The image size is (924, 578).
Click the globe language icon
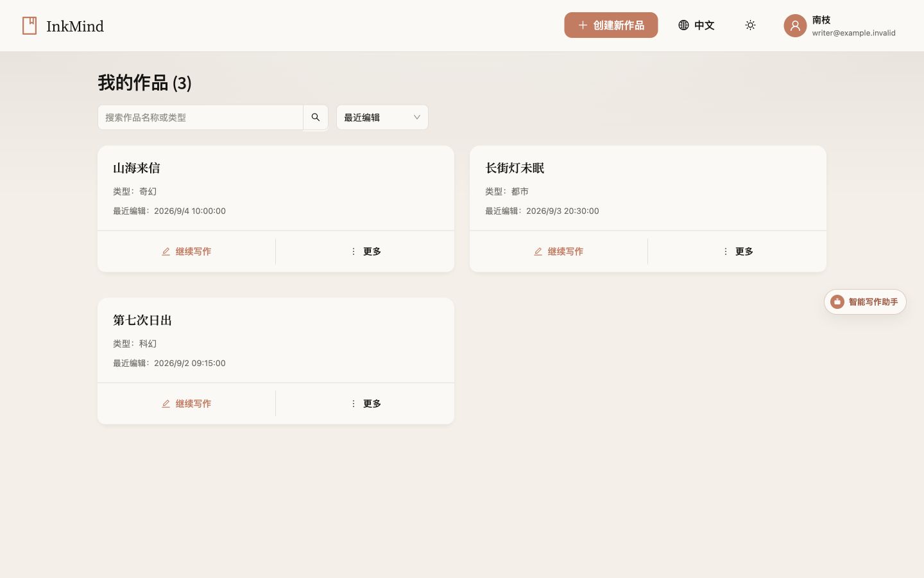click(x=683, y=25)
